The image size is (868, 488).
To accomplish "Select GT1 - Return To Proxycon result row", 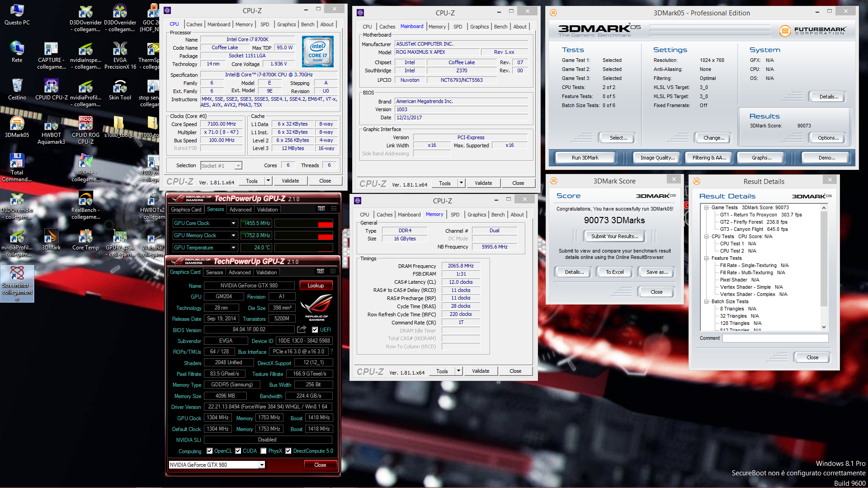I will [761, 215].
